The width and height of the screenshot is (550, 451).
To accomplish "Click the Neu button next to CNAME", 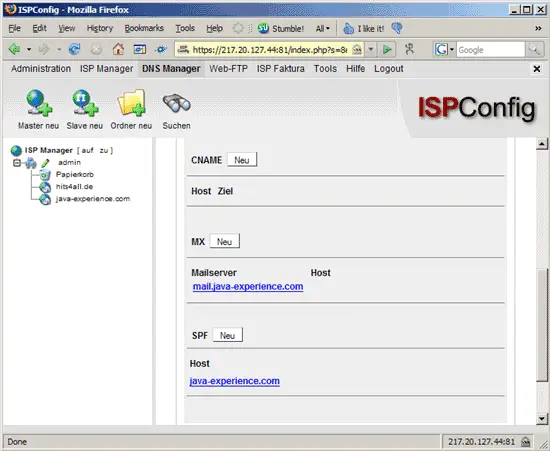I will click(242, 160).
